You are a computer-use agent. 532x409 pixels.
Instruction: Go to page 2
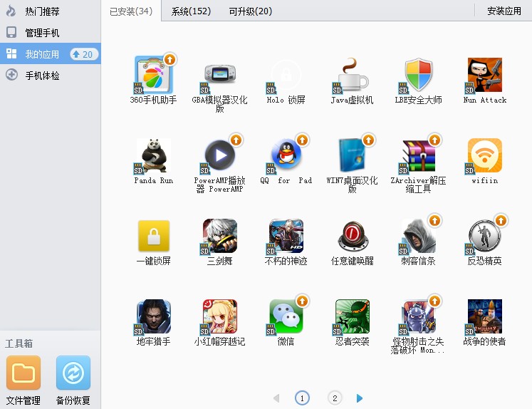coord(335,398)
